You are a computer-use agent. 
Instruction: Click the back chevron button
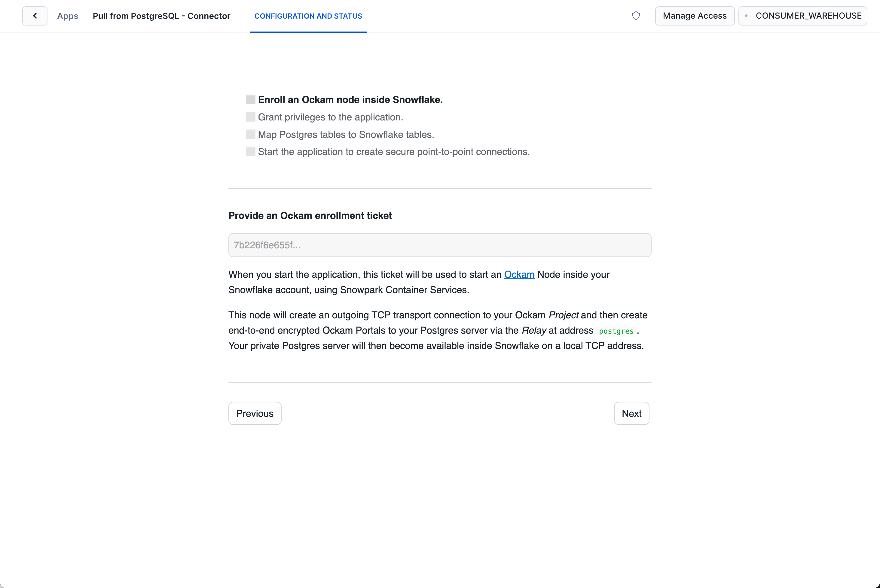pyautogui.click(x=35, y=16)
